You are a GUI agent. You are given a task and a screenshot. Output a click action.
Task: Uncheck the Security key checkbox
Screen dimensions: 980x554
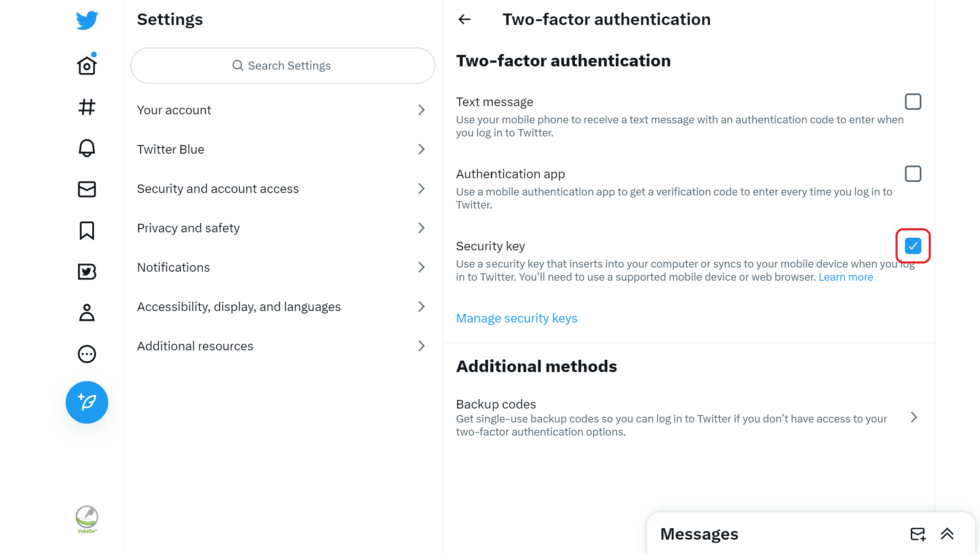[x=913, y=246]
